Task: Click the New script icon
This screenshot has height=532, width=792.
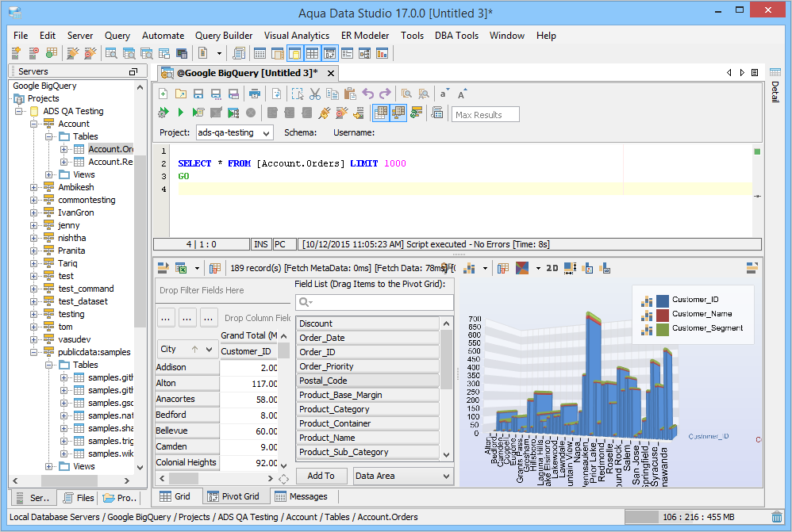Action: tap(163, 94)
